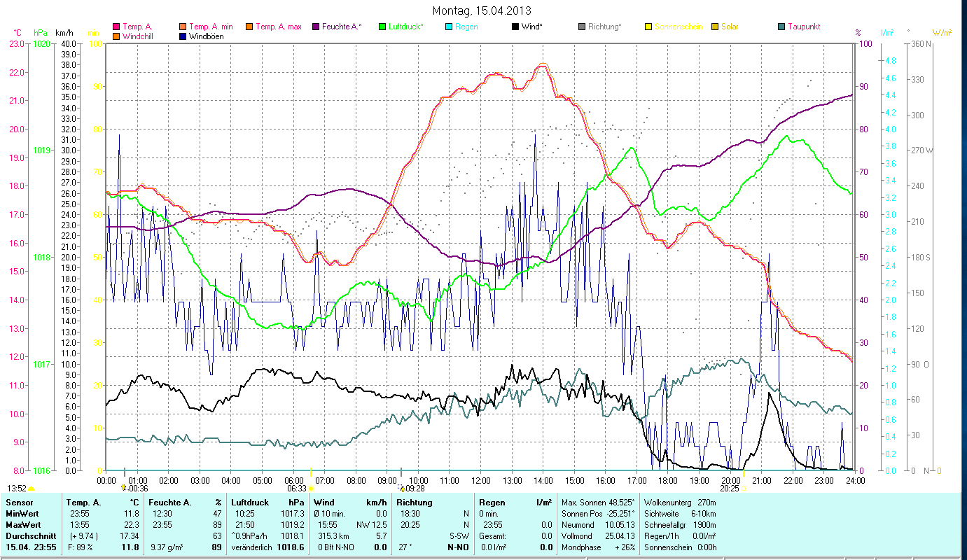The image size is (967, 560).
Task: Click the 12:00 time axis label
Action: click(480, 480)
